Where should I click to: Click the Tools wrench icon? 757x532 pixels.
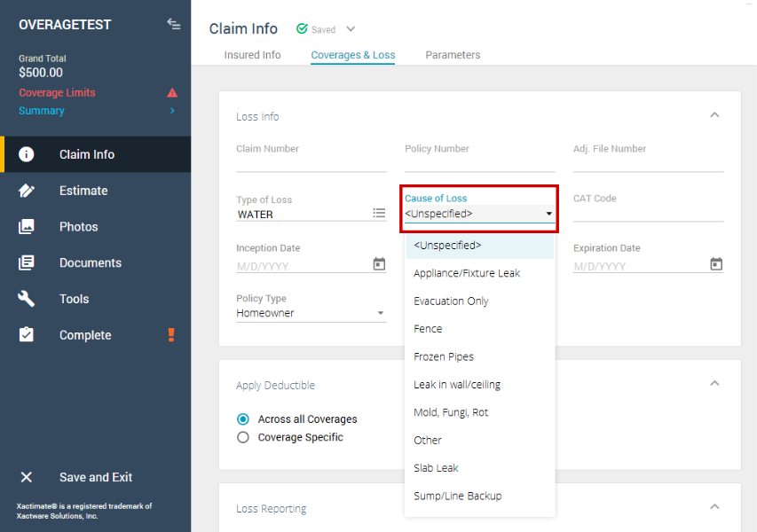27,299
